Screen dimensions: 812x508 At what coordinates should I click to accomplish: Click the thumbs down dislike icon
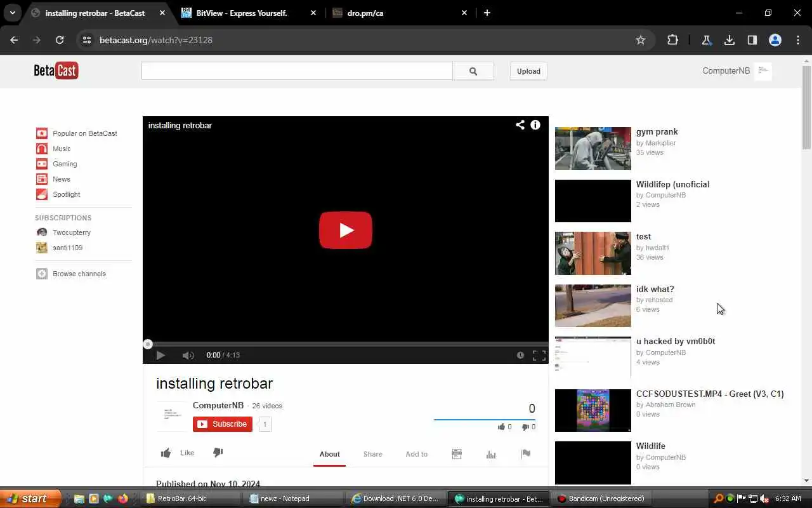click(x=218, y=453)
